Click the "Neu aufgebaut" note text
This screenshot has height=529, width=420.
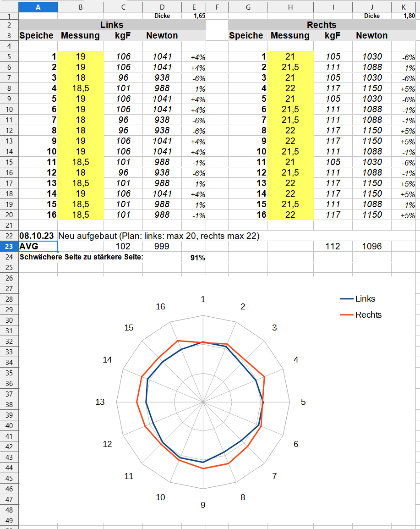[x=159, y=236]
